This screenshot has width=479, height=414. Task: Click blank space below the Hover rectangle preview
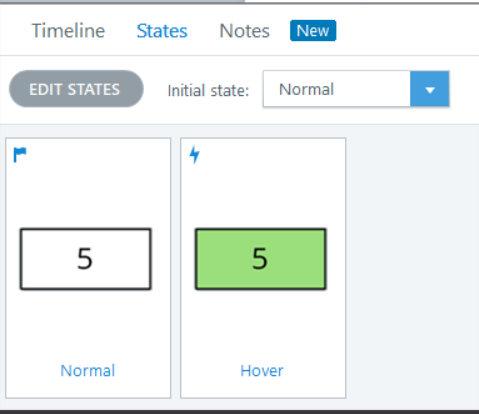pos(263,325)
